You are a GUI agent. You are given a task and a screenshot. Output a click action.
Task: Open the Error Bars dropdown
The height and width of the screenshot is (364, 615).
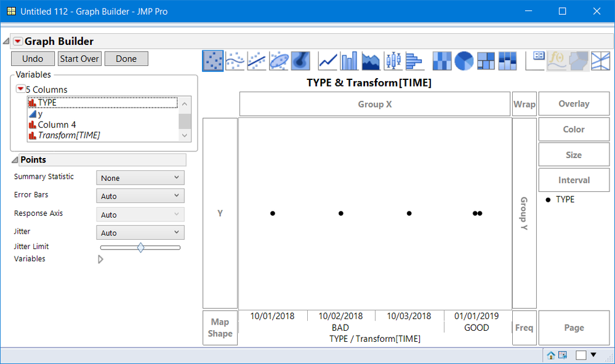coord(140,196)
